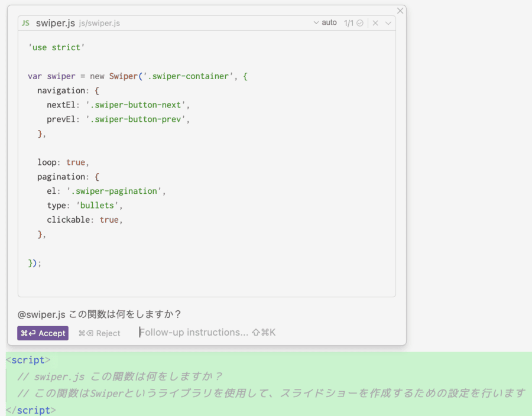
Task: Click the JS file type icon
Action: click(x=25, y=23)
